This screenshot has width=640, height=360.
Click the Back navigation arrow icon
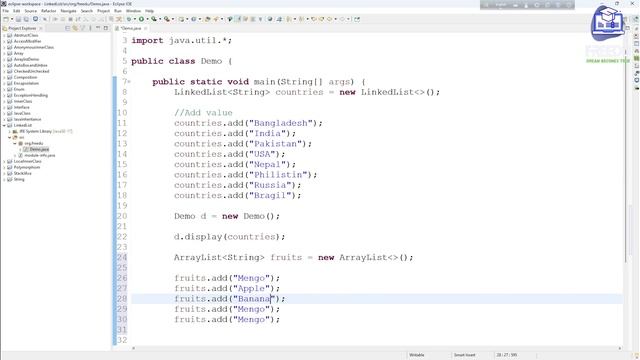[x=329, y=19]
